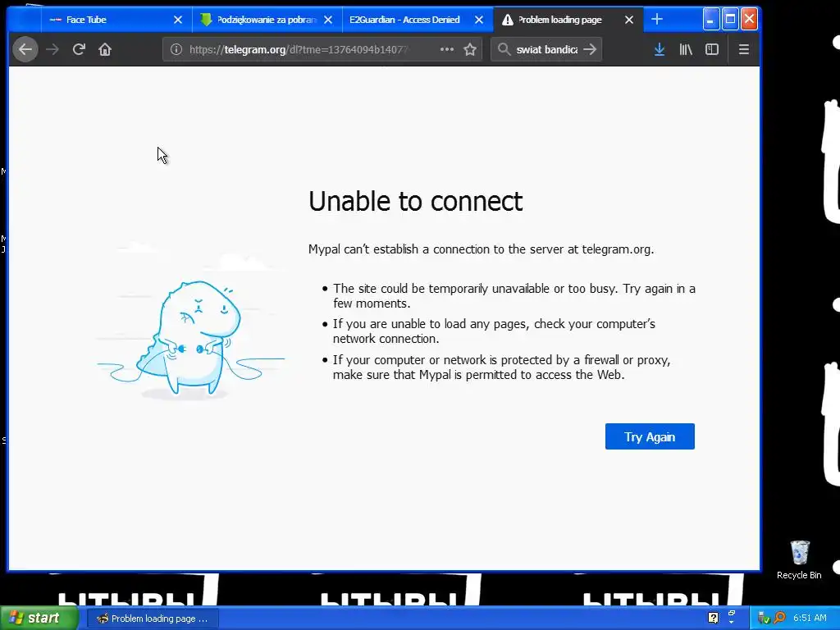Viewport: 840px width, 630px height.
Task: Switch to the Face Tube tab
Action: 116,20
